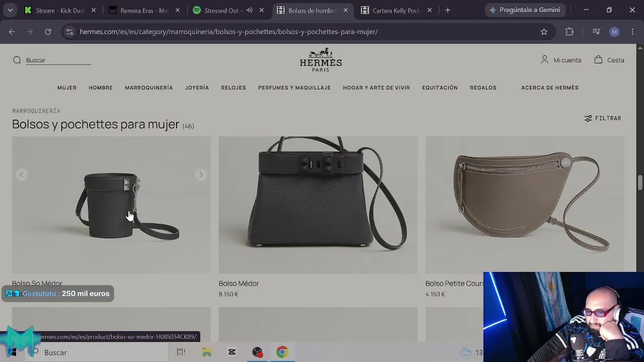This screenshot has height=362, width=644.
Task: Open Google Chrome from the taskbar
Action: click(x=282, y=352)
